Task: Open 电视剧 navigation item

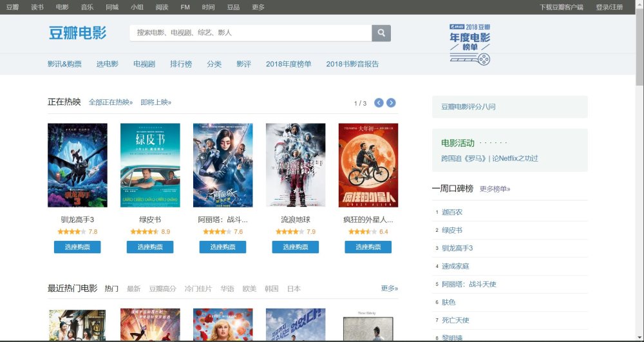Action: (x=144, y=64)
